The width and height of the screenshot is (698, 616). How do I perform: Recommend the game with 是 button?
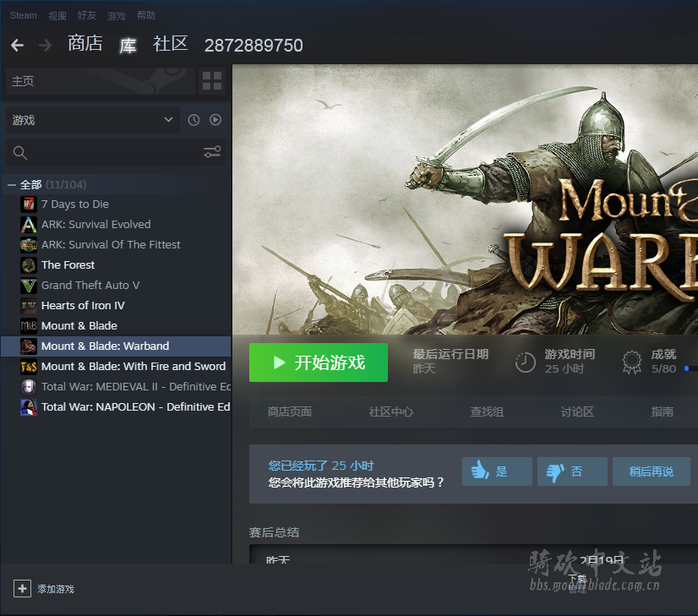coord(497,472)
